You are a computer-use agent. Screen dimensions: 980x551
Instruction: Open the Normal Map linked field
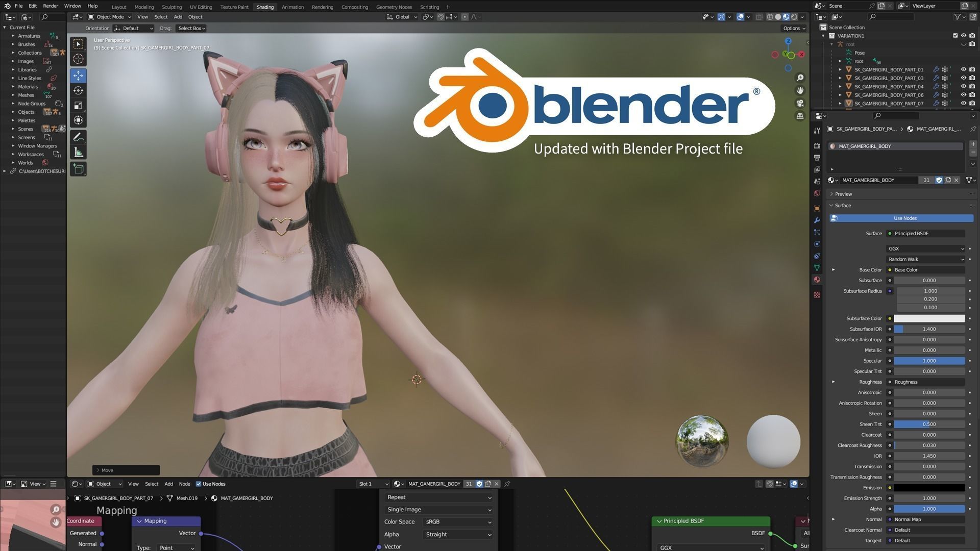[x=926, y=519]
